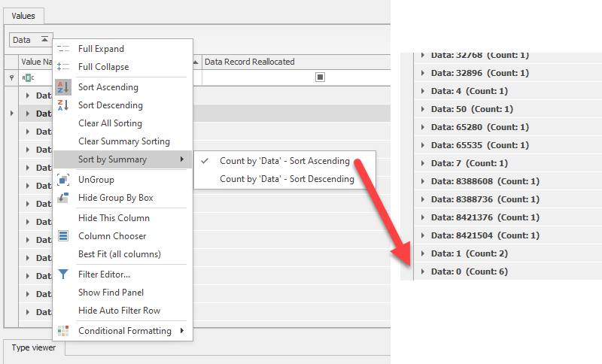Select Count by 'Data' - Sort Ascending
This screenshot has height=364, width=602.
(x=285, y=161)
